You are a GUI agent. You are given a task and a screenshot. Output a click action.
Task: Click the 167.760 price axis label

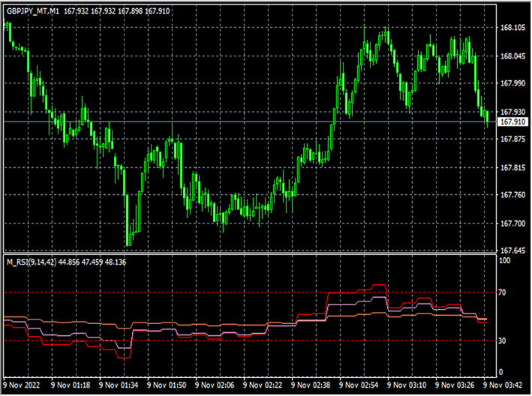tap(513, 195)
